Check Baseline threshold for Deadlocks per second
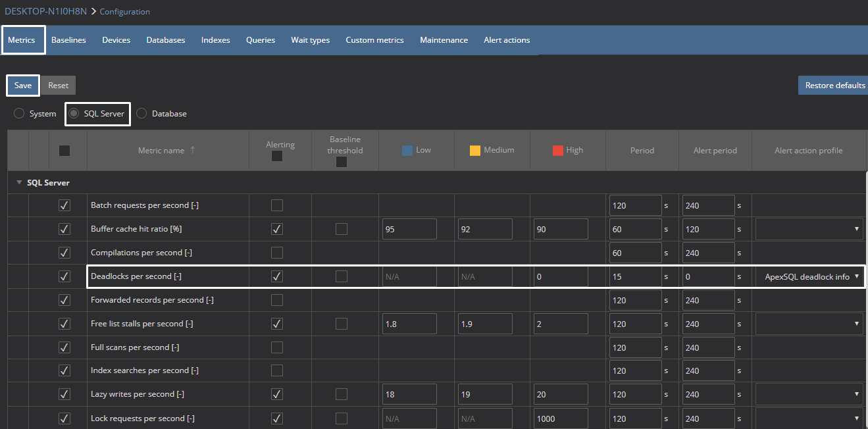Viewport: 868px width, 429px height. 342,276
